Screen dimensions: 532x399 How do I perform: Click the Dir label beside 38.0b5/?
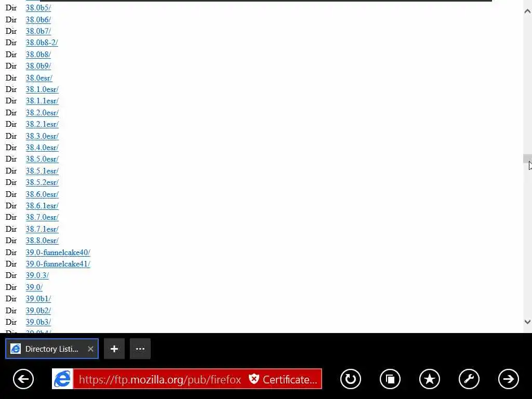tap(11, 8)
